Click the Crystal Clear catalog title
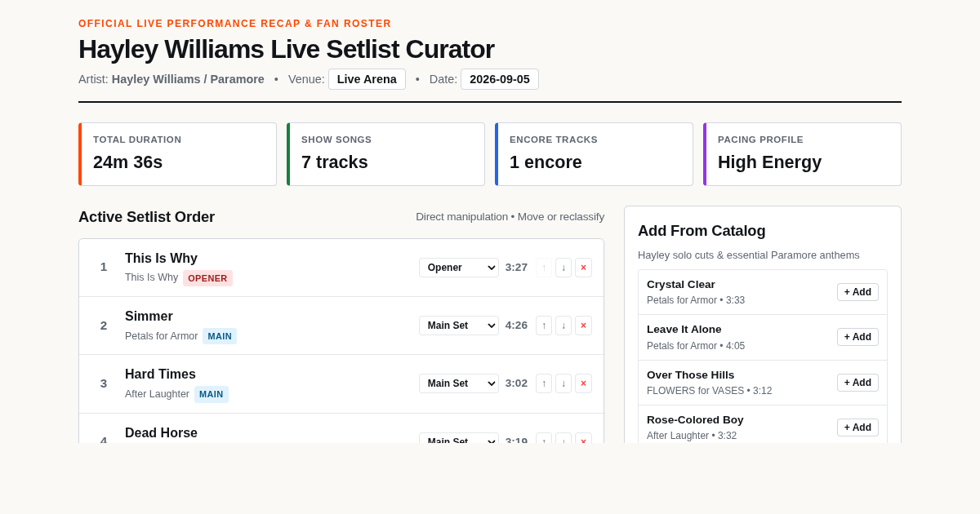 [x=681, y=285]
